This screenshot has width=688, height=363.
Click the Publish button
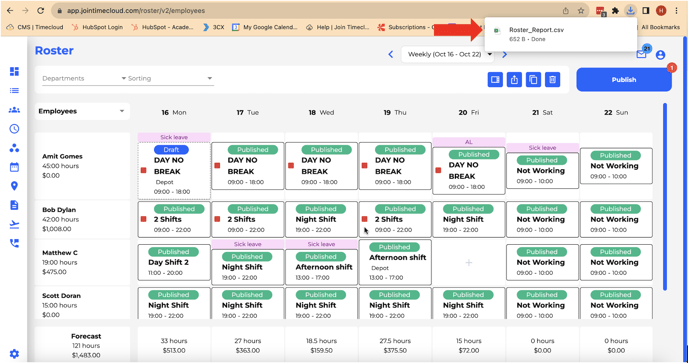tap(624, 79)
